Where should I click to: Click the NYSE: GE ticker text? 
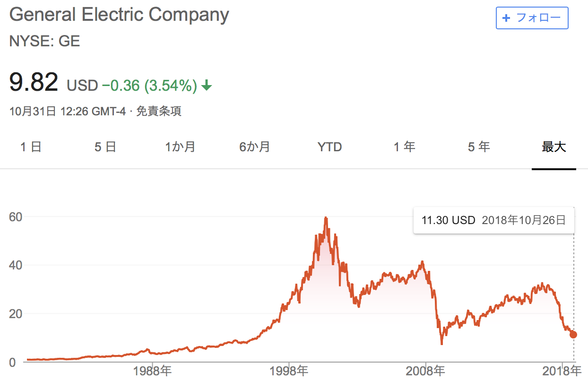coord(44,41)
